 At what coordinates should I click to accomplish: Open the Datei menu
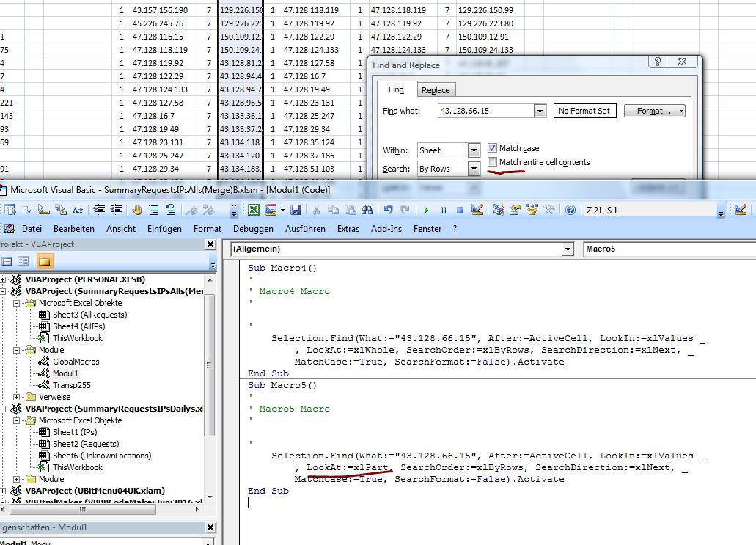(x=32, y=229)
